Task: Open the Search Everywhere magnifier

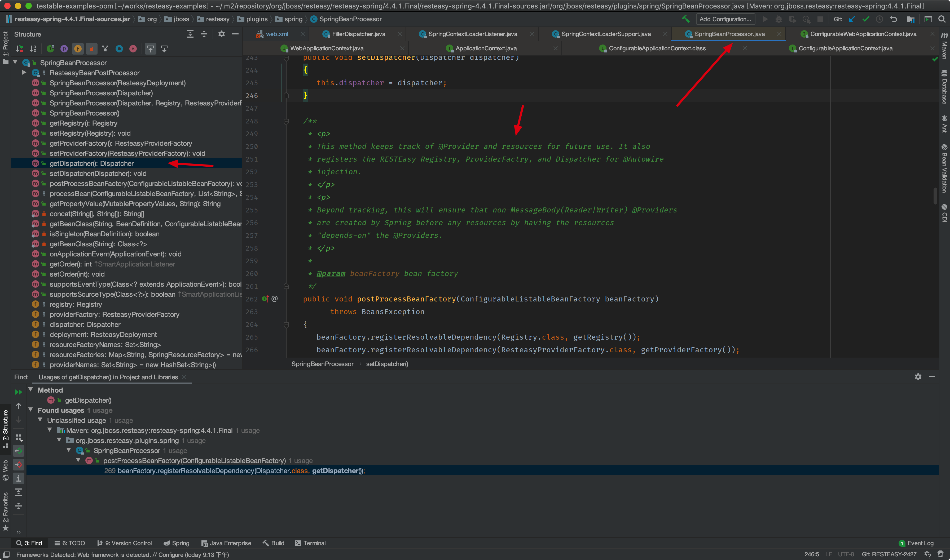Action: (x=942, y=19)
